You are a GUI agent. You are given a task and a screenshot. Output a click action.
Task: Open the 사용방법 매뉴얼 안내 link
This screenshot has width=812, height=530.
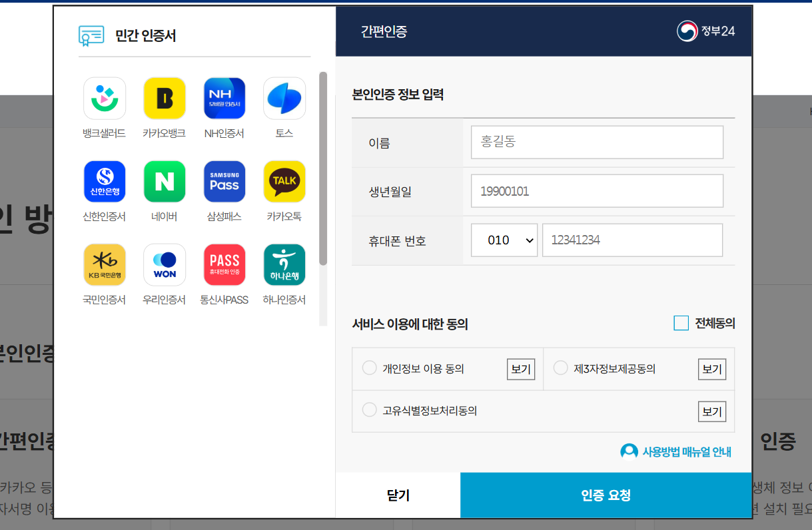687,452
